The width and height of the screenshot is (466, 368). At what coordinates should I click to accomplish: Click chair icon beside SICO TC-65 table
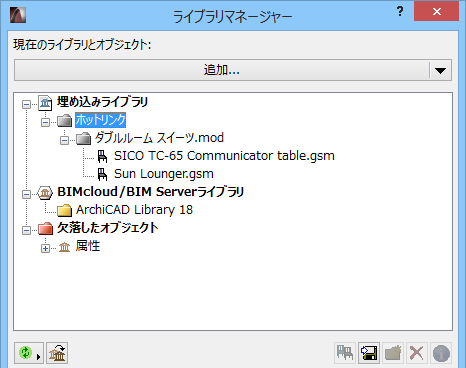[x=102, y=156]
